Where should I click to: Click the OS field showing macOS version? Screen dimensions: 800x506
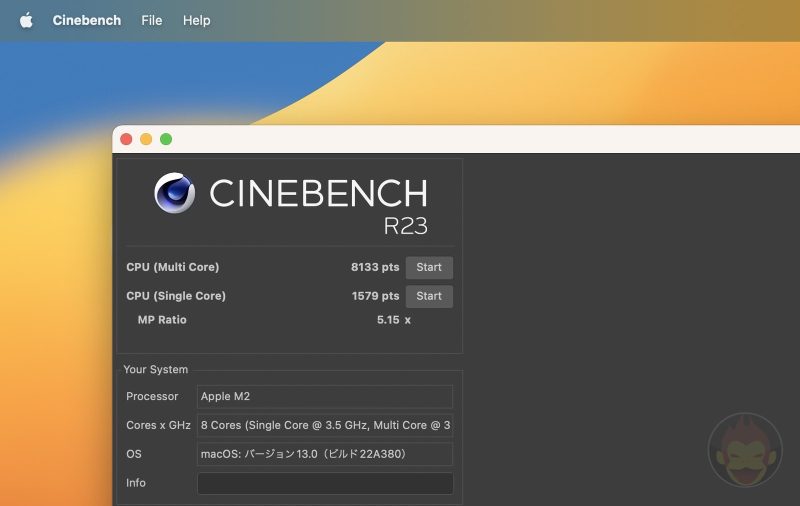click(x=325, y=454)
